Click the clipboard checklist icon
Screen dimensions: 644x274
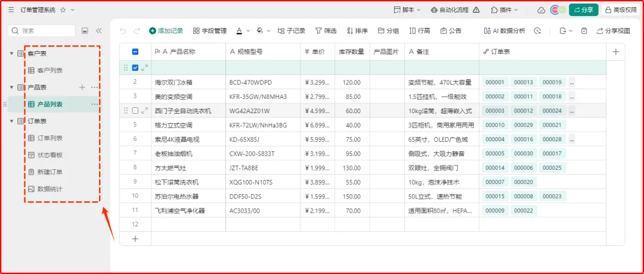584,31
